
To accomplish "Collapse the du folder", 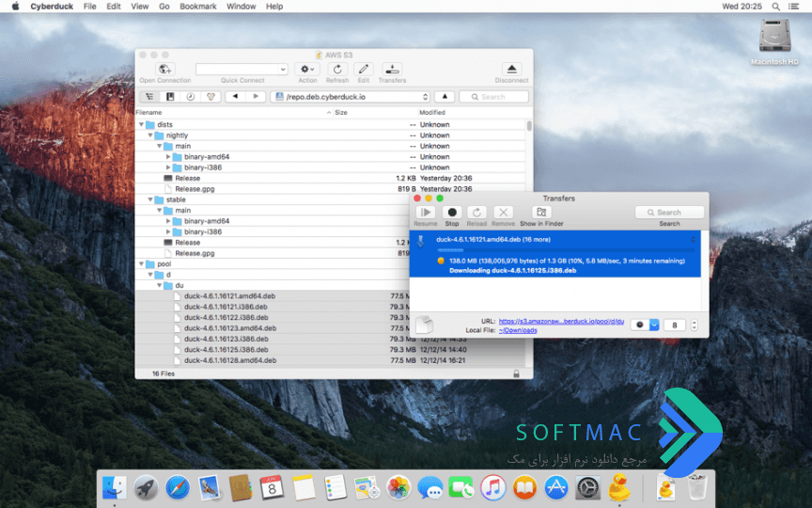I will tap(160, 286).
